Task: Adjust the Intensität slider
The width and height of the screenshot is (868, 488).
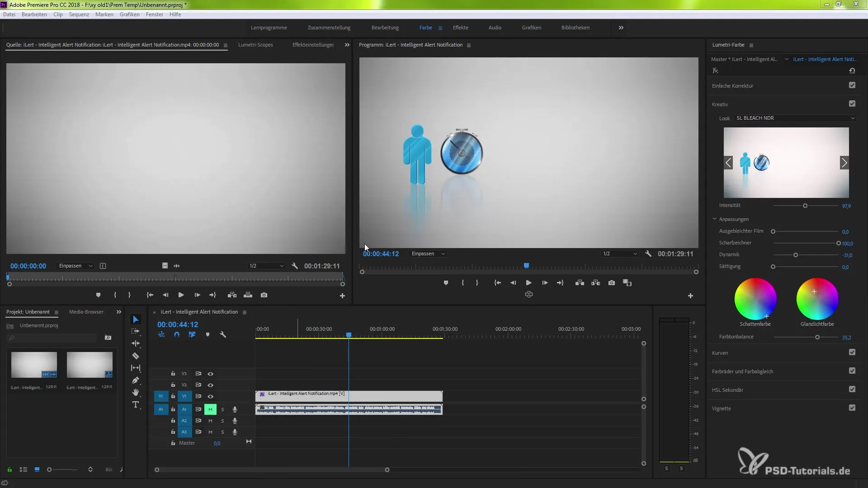Action: coord(805,206)
